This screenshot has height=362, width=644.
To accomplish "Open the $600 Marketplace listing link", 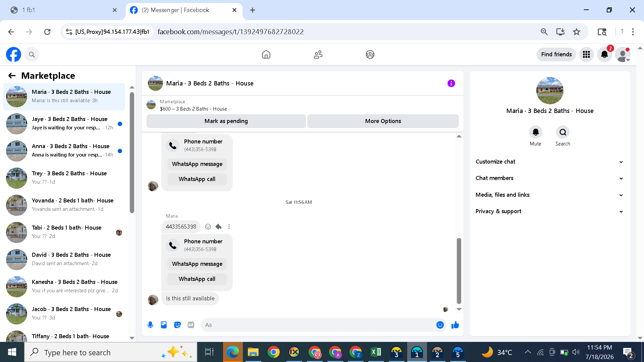I will coord(194,109).
